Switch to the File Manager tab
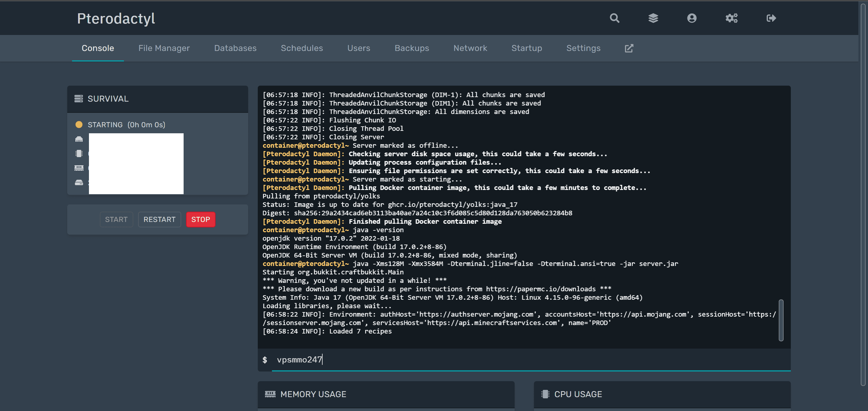This screenshot has height=411, width=868. click(x=164, y=48)
